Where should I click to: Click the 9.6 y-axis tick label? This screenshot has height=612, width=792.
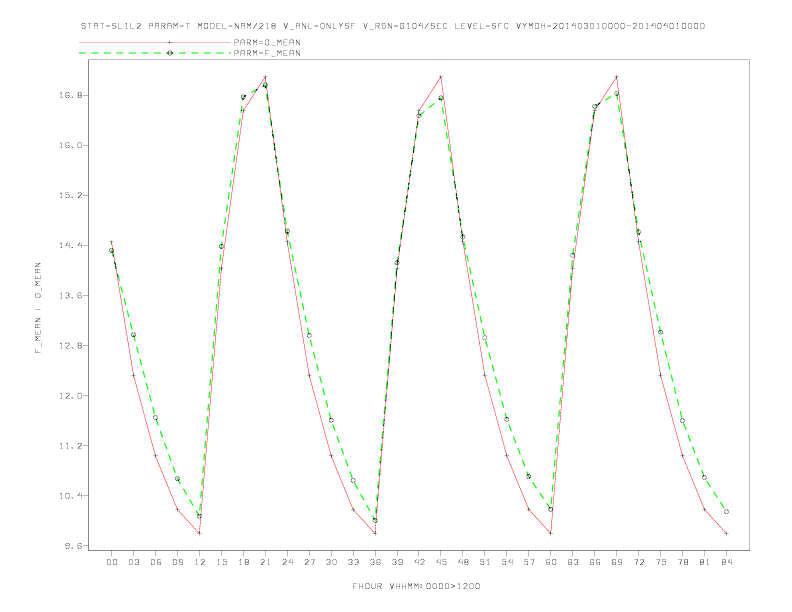(73, 546)
